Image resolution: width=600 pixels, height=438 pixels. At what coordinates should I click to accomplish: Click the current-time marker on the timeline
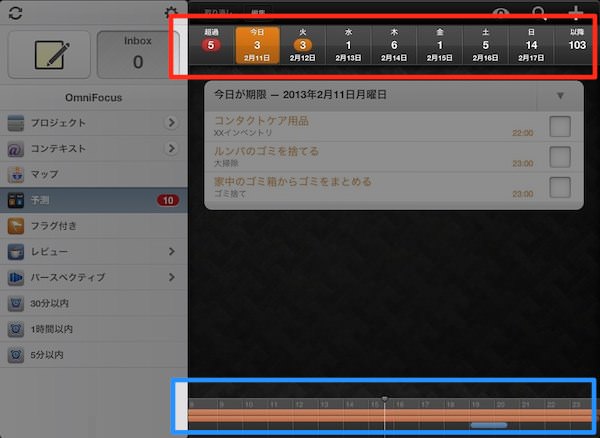[x=385, y=399]
